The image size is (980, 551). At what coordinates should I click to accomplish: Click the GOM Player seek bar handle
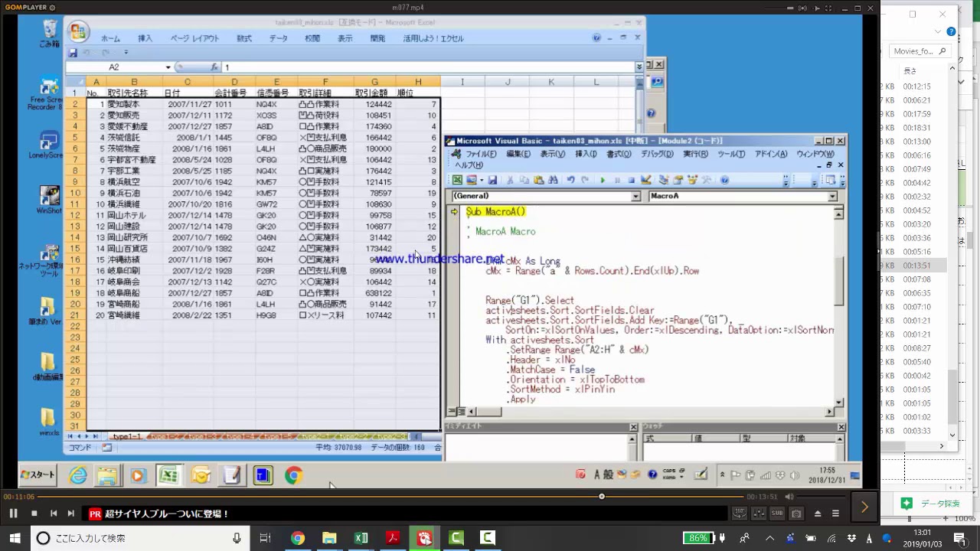pos(602,497)
